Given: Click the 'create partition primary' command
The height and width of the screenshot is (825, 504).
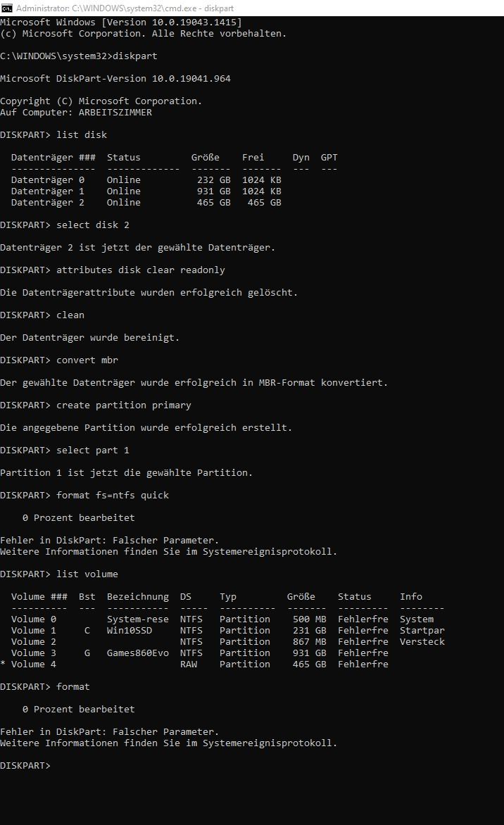Looking at the screenshot, I should tap(124, 405).
